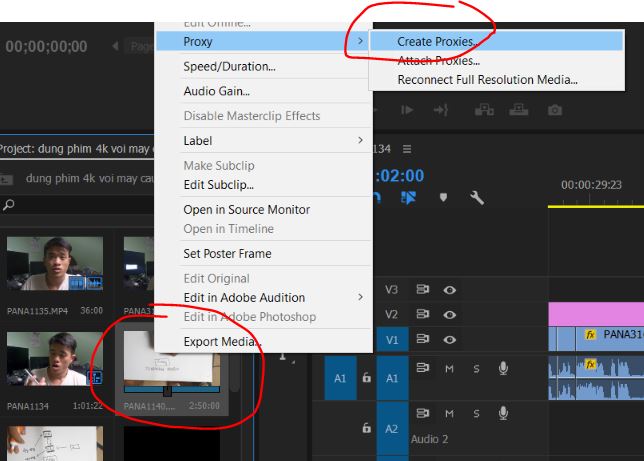Click Speed/Duration in the context menu
The width and height of the screenshot is (644, 461).
(229, 67)
